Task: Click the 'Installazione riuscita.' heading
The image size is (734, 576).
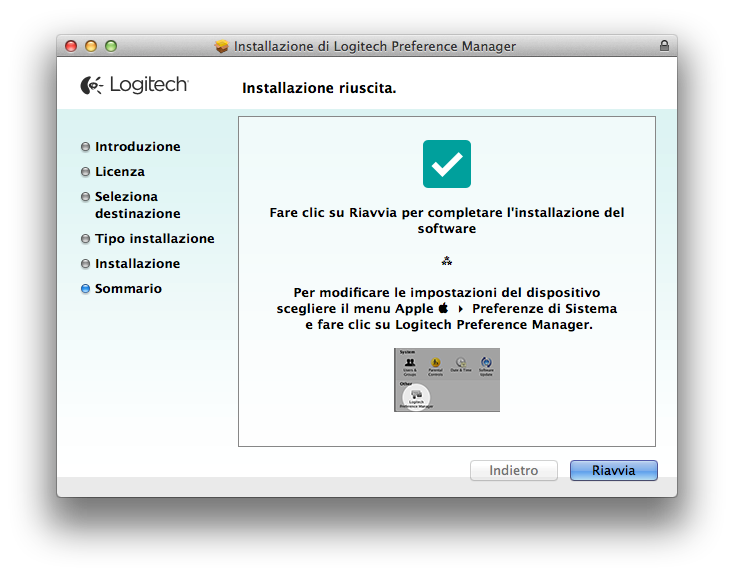Action: (x=319, y=88)
